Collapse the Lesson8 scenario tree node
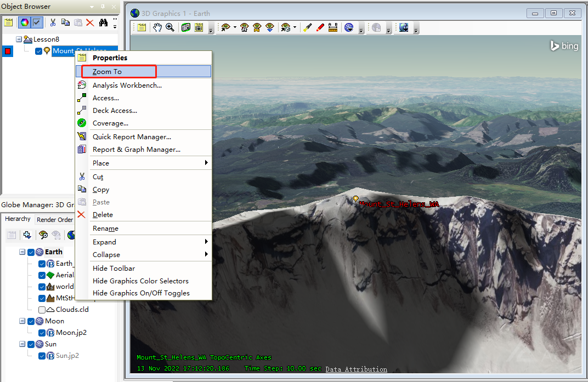Image resolution: width=588 pixels, height=382 pixels. tap(19, 39)
